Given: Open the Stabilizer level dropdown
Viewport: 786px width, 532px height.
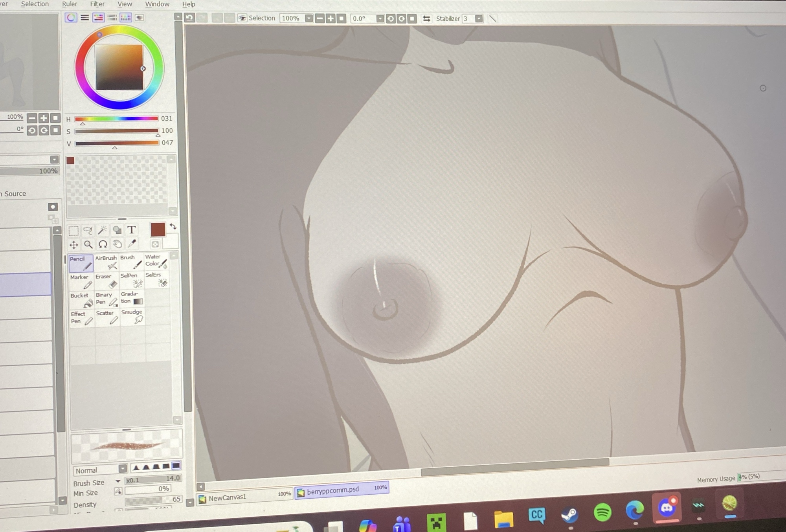Looking at the screenshot, I should tap(479, 18).
